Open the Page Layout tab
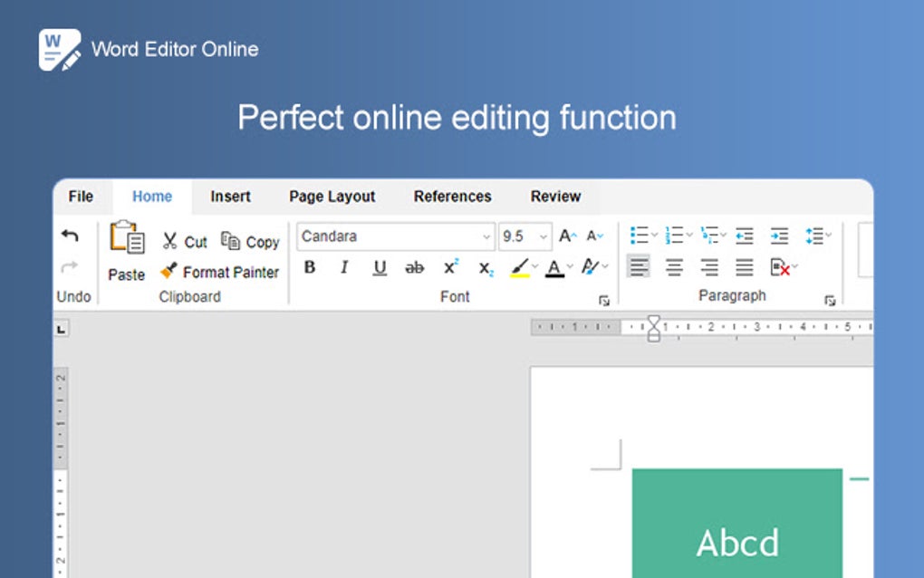The height and width of the screenshot is (578, 924). (x=332, y=197)
